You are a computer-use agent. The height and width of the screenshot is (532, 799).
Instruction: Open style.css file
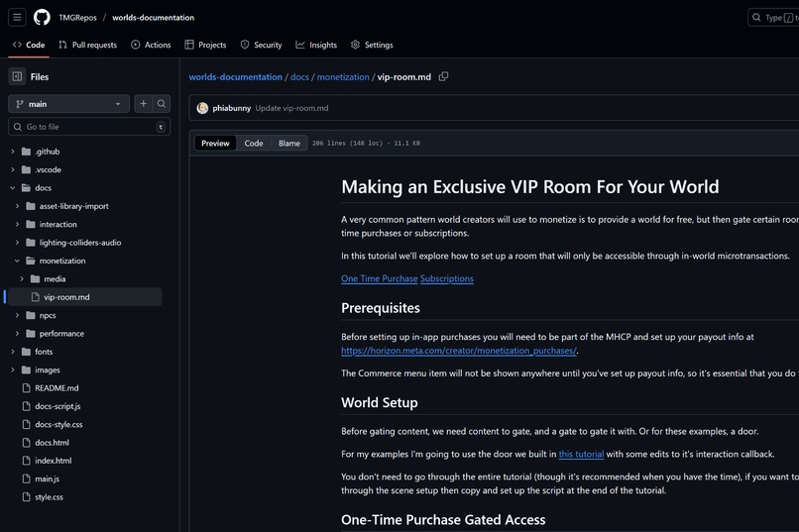(x=49, y=497)
